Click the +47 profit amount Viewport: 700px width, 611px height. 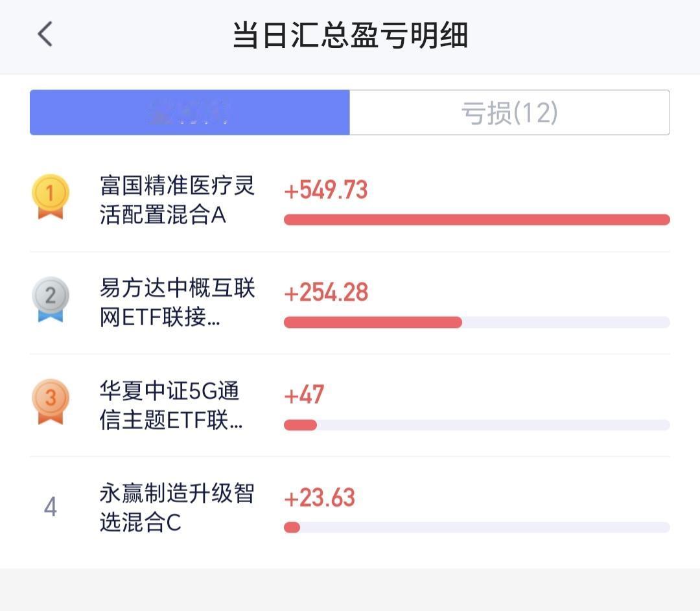point(304,395)
